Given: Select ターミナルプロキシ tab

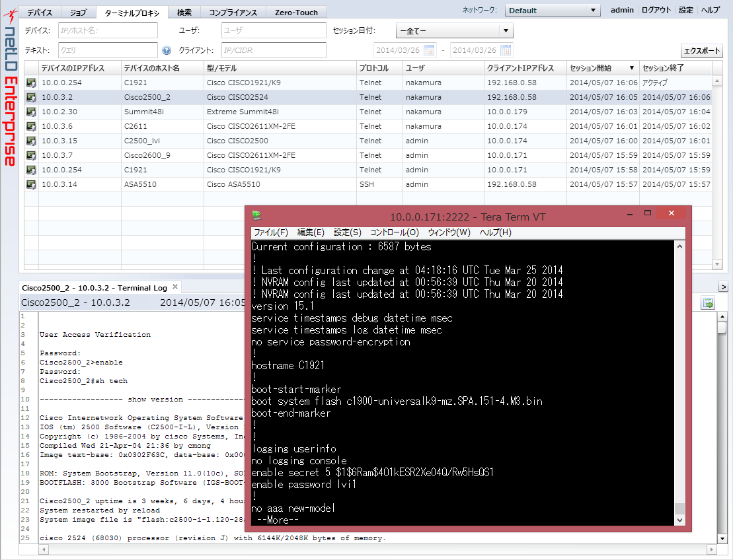Looking at the screenshot, I should 132,13.
